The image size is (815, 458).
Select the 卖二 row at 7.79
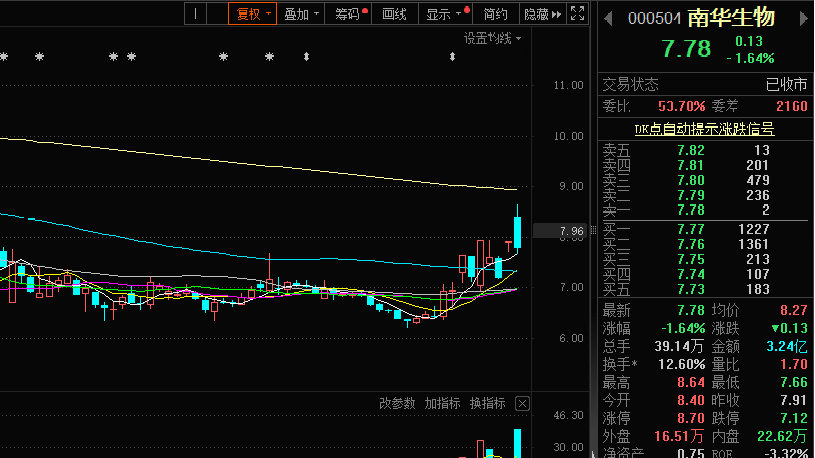point(705,195)
